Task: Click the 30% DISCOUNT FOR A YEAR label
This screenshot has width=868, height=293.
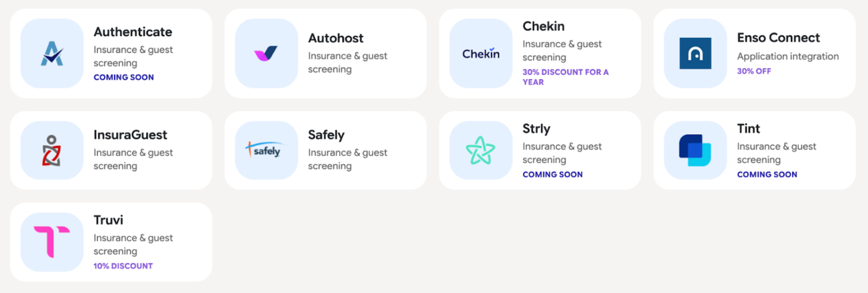Action: click(x=565, y=77)
